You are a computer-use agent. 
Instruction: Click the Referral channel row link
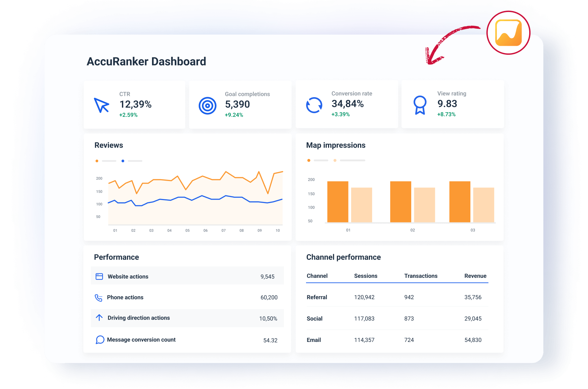point(317,297)
